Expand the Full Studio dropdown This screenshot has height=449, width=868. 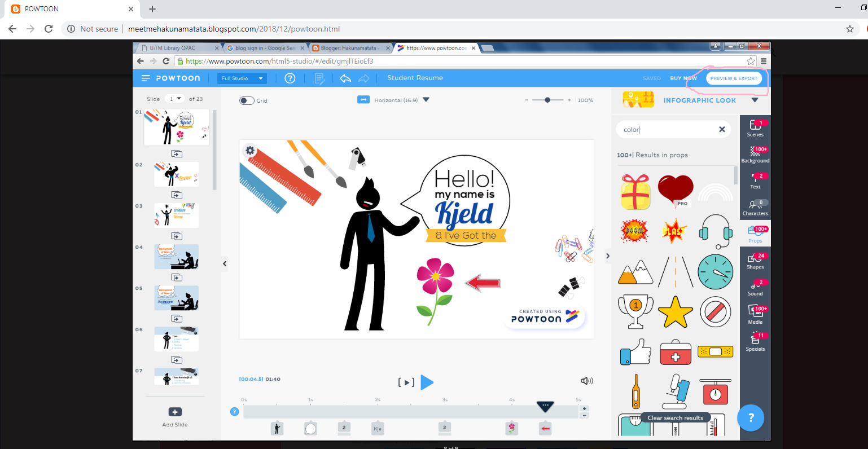[242, 78]
